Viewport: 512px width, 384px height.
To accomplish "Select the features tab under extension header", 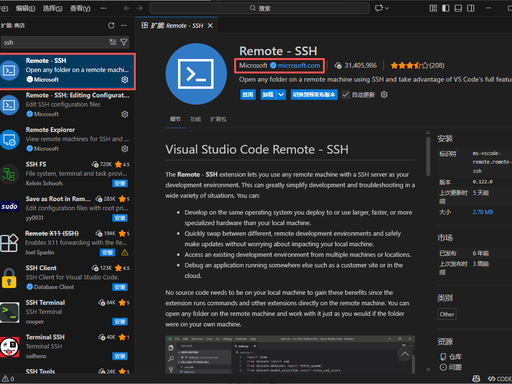I will 195,119.
